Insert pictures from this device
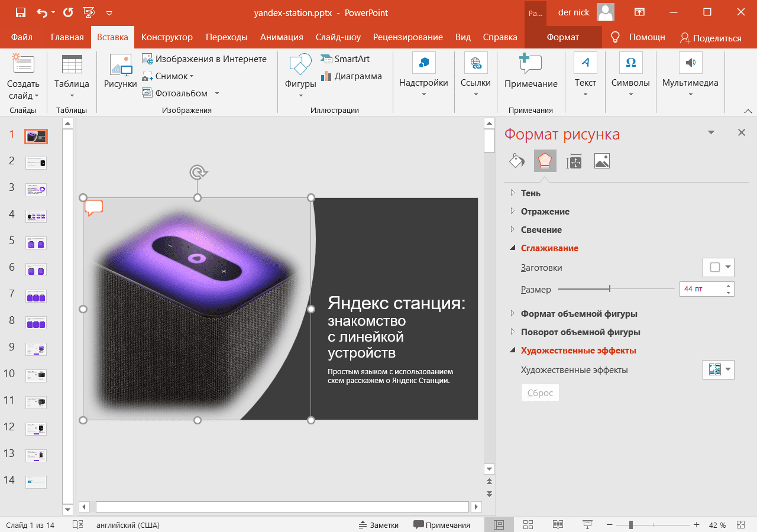 pos(121,71)
